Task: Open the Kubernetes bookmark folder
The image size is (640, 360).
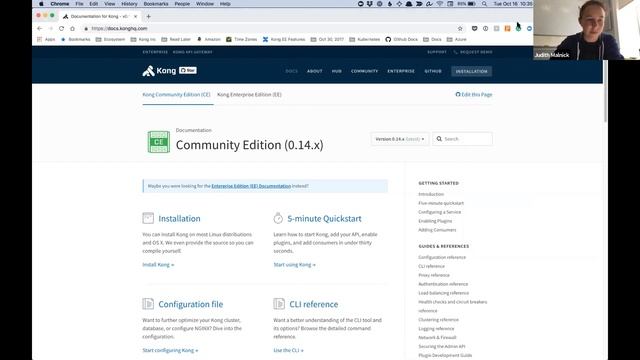Action: (364, 40)
